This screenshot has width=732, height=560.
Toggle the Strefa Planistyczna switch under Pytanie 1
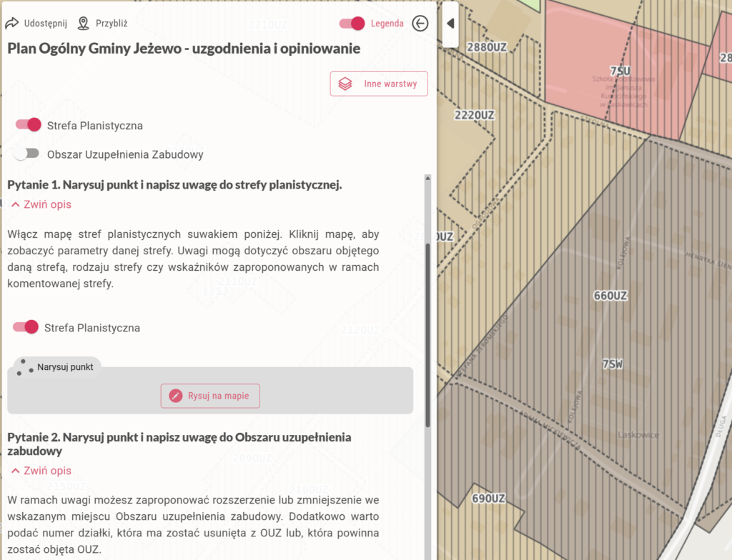pos(26,326)
